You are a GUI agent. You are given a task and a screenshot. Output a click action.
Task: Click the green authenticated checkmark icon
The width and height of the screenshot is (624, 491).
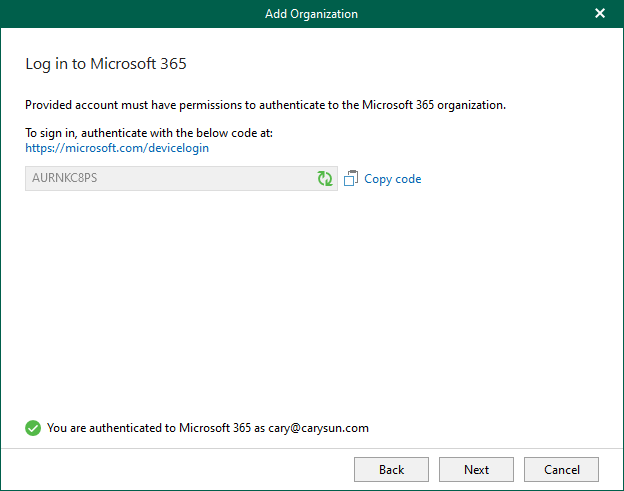point(33,428)
